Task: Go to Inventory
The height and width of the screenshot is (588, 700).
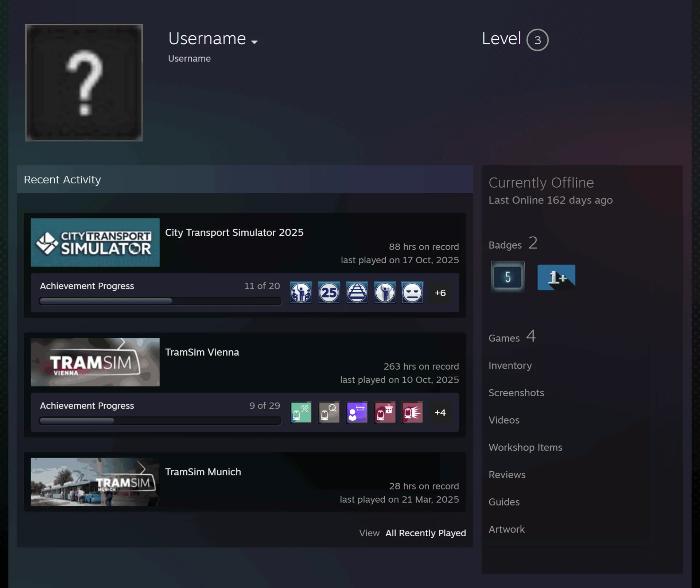Action: 510,366
